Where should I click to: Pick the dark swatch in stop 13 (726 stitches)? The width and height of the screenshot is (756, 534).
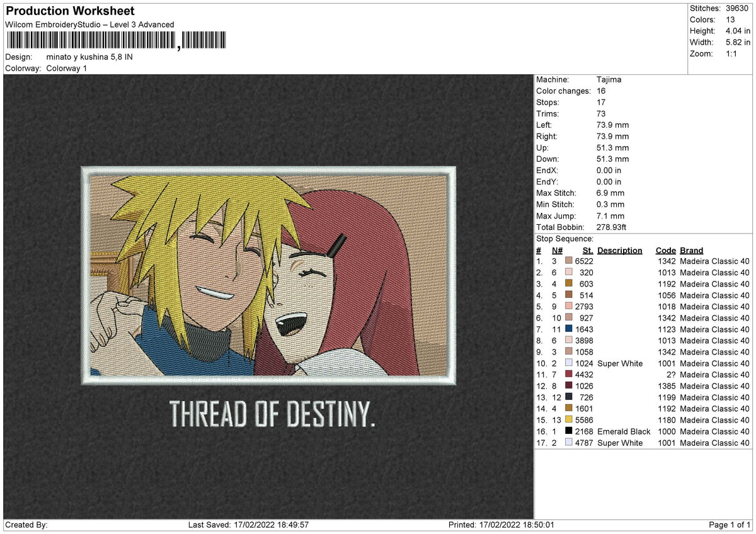point(569,397)
